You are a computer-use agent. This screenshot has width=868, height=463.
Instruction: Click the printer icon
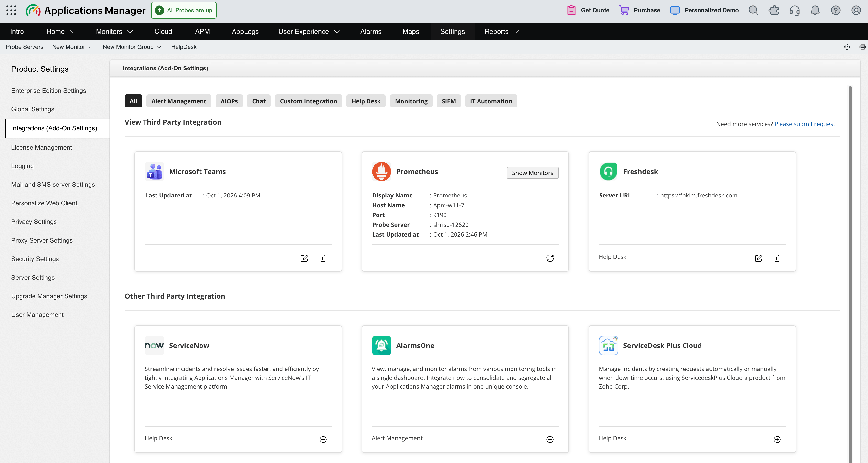pos(862,47)
